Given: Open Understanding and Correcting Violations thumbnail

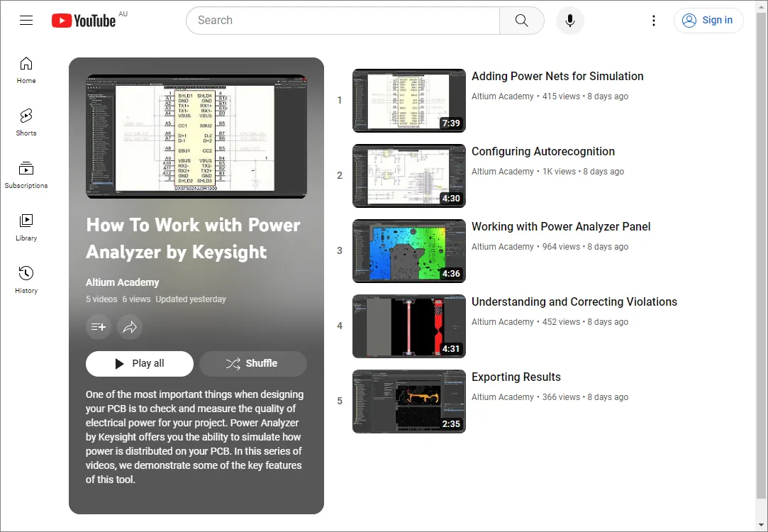Looking at the screenshot, I should (409, 326).
